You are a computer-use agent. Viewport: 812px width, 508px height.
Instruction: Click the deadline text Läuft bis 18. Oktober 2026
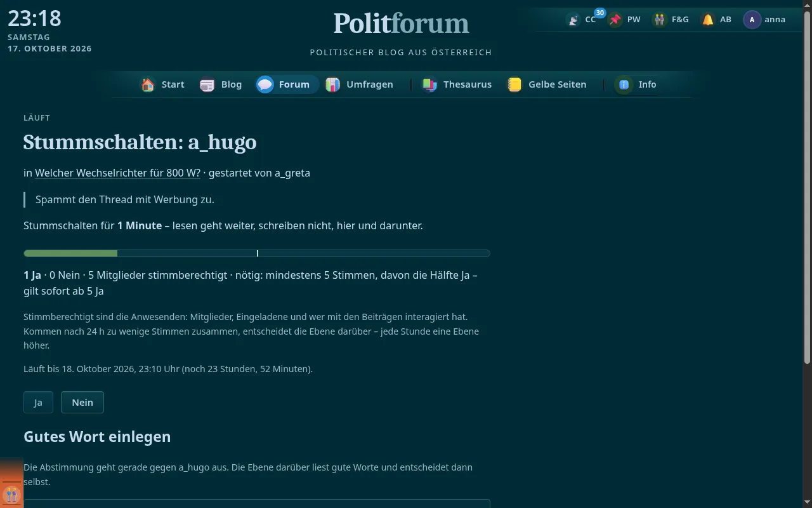click(168, 369)
